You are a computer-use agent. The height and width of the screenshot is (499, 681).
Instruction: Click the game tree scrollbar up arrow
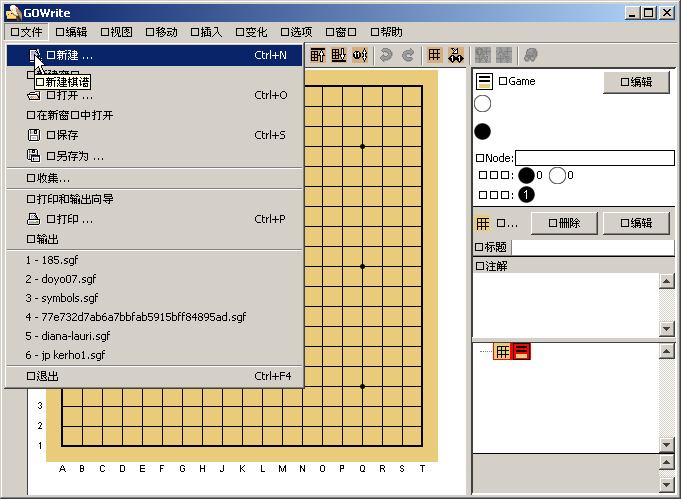pos(666,351)
